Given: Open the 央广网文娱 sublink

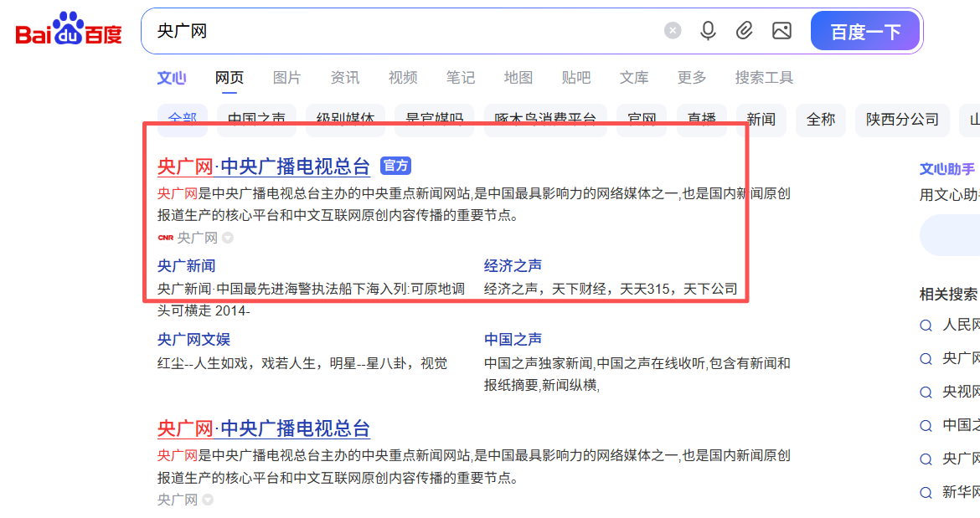Looking at the screenshot, I should (193, 340).
